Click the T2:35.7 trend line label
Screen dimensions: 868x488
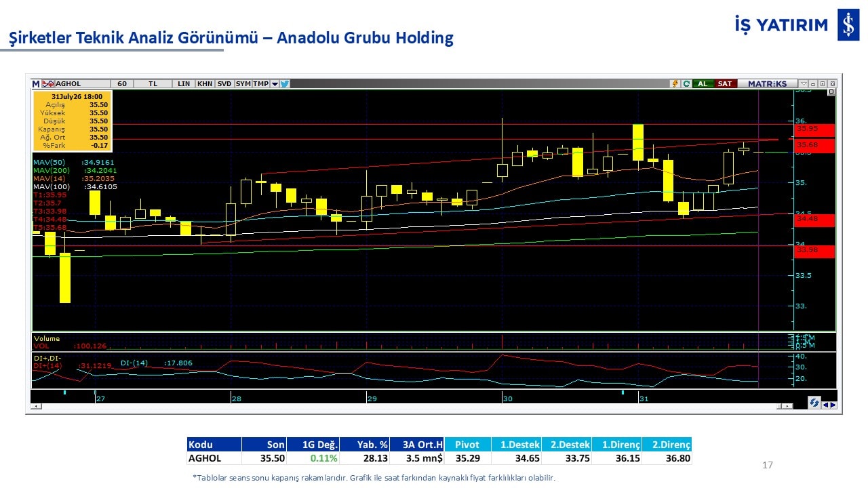tap(47, 203)
